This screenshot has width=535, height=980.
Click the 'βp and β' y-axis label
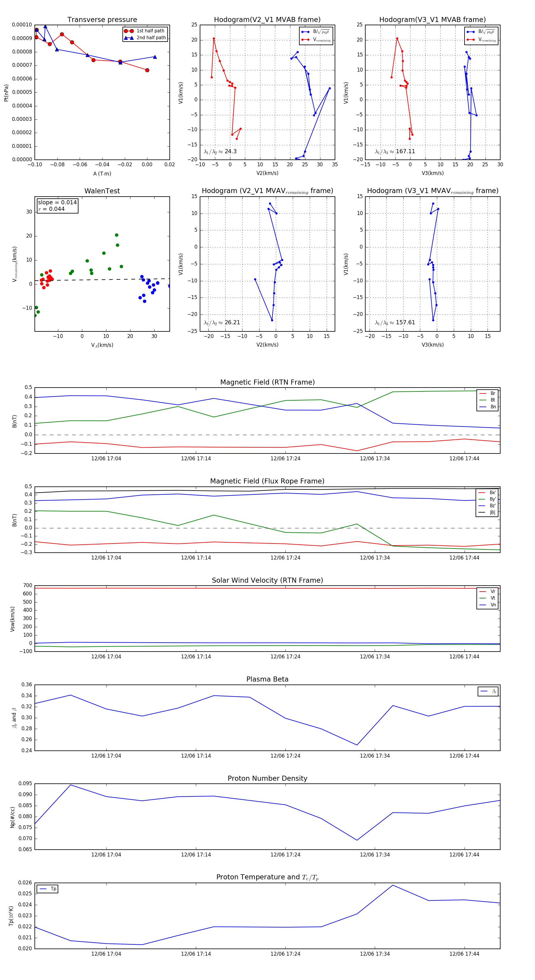point(15,718)
